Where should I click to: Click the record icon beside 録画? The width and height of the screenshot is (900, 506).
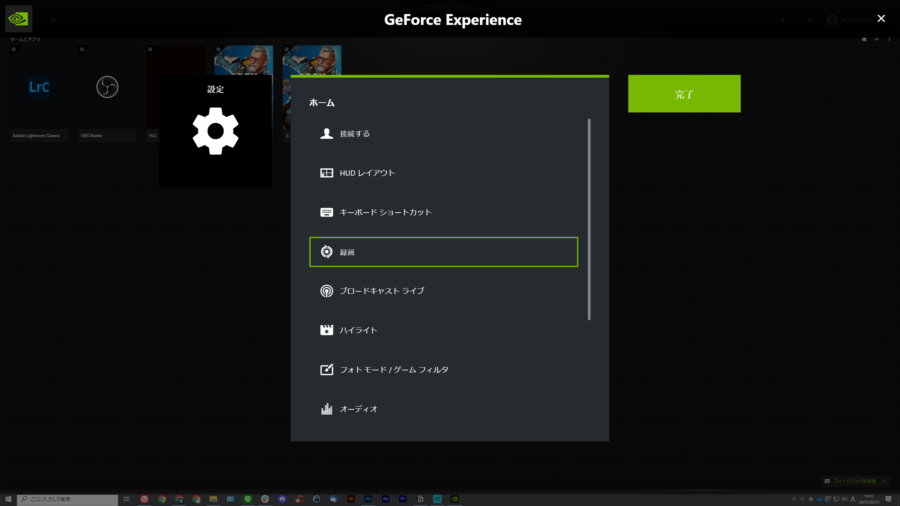pyautogui.click(x=326, y=252)
